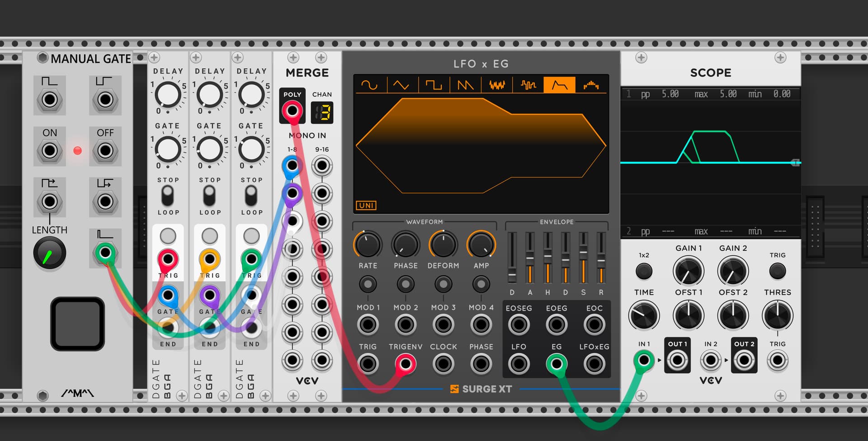Adjust the LENGTH knob on Manual Gate

(x=49, y=253)
